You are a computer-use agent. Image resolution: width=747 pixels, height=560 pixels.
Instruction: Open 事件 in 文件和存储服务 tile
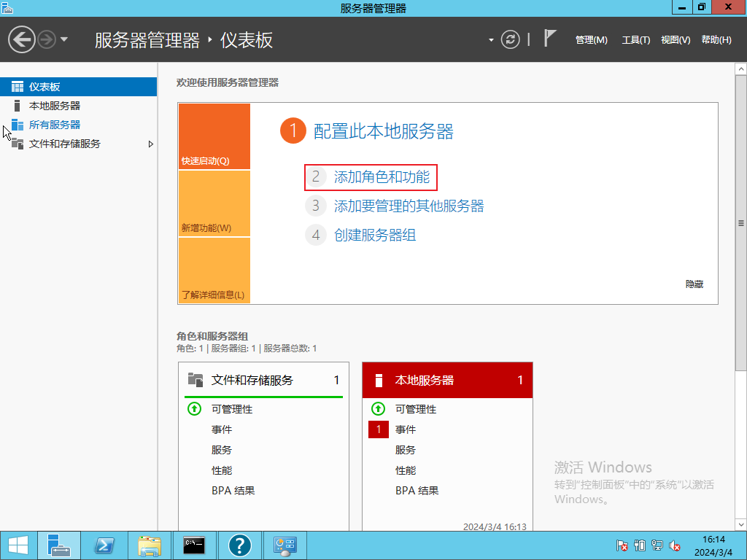[x=222, y=429]
